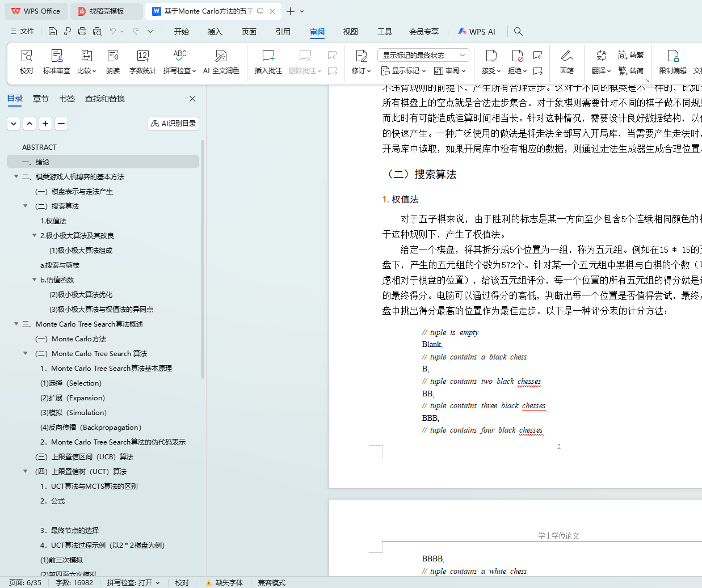The width and height of the screenshot is (702, 588).
Task: Open new tab with plus button
Action: pos(291,11)
